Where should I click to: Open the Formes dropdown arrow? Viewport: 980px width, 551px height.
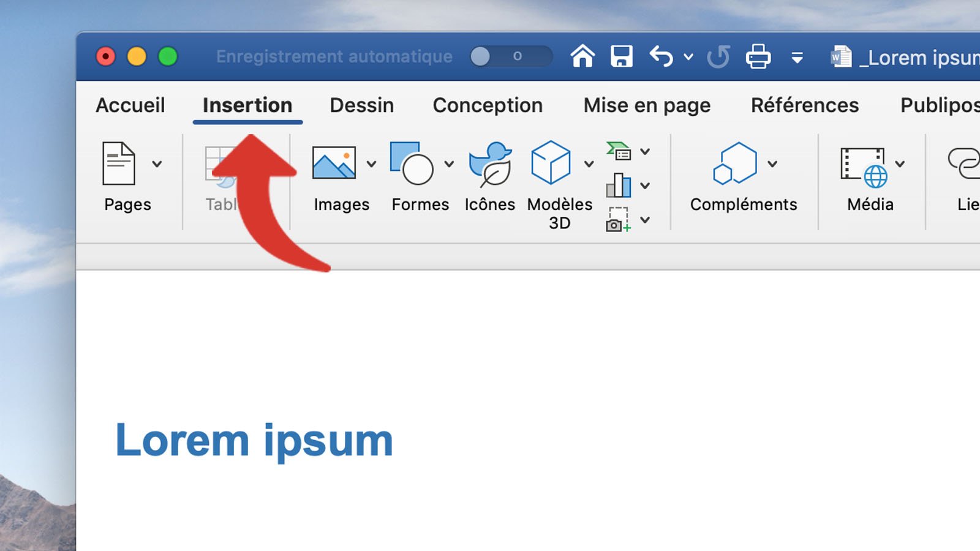(x=449, y=164)
